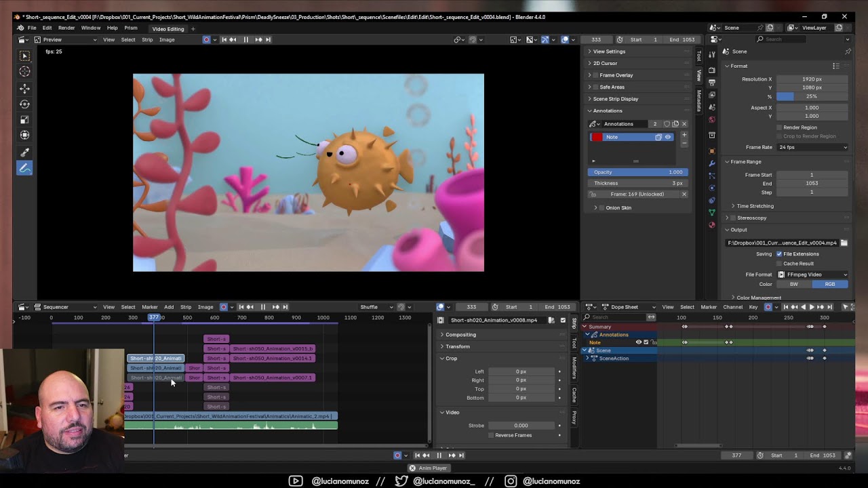Screen dimensions: 868x488
Task: Open the Render menu
Action: pyautogui.click(x=66, y=28)
